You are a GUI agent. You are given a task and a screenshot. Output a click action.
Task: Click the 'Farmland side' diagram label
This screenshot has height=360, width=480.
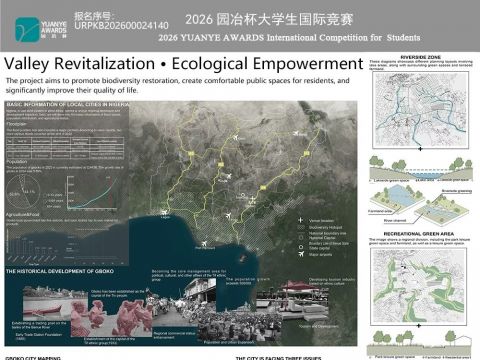click(380, 211)
